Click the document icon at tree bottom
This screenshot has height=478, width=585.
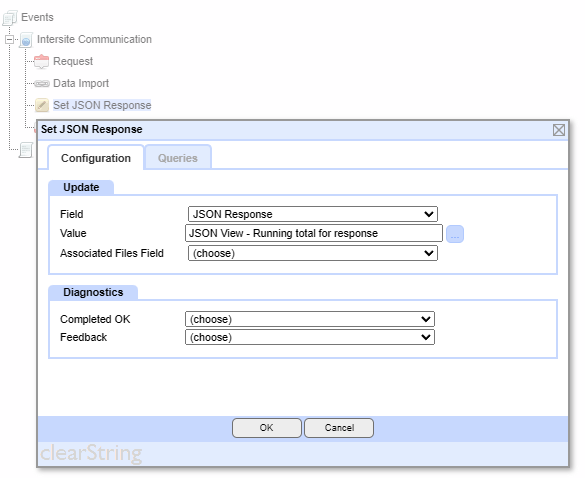click(x=26, y=150)
